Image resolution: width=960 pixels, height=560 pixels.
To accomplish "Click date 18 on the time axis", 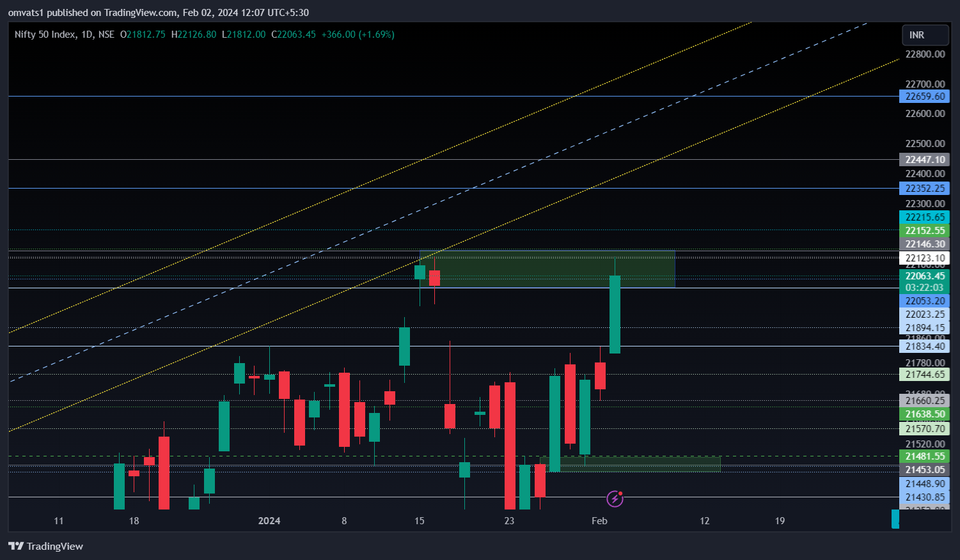I will 134,521.
